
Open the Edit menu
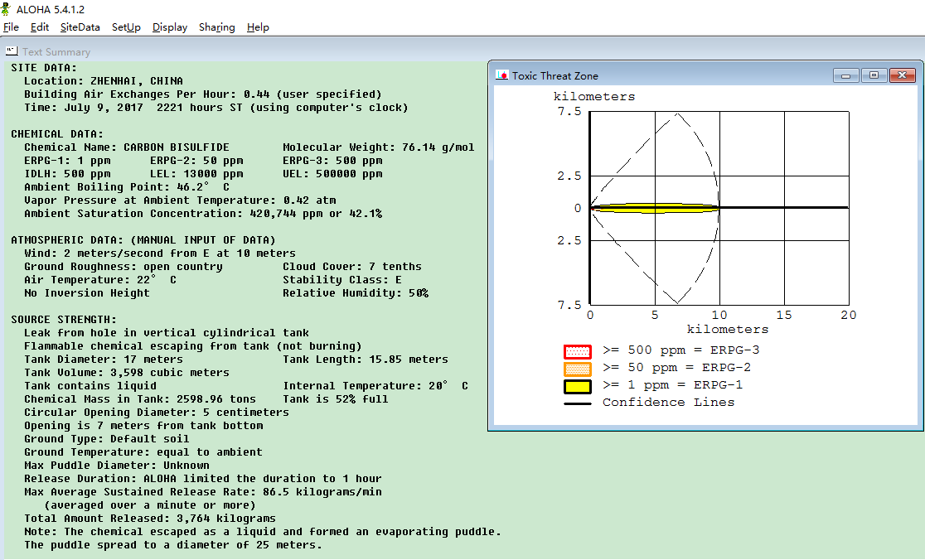(40, 27)
